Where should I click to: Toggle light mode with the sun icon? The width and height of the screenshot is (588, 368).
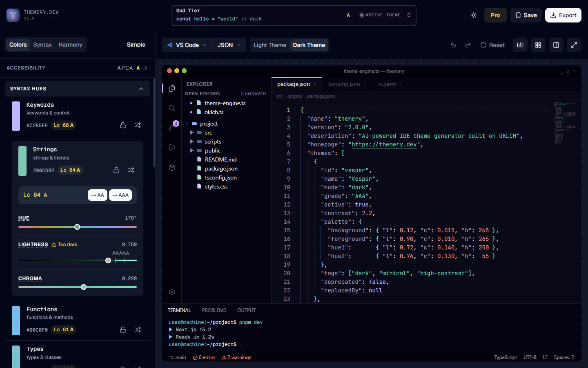pos(473,15)
